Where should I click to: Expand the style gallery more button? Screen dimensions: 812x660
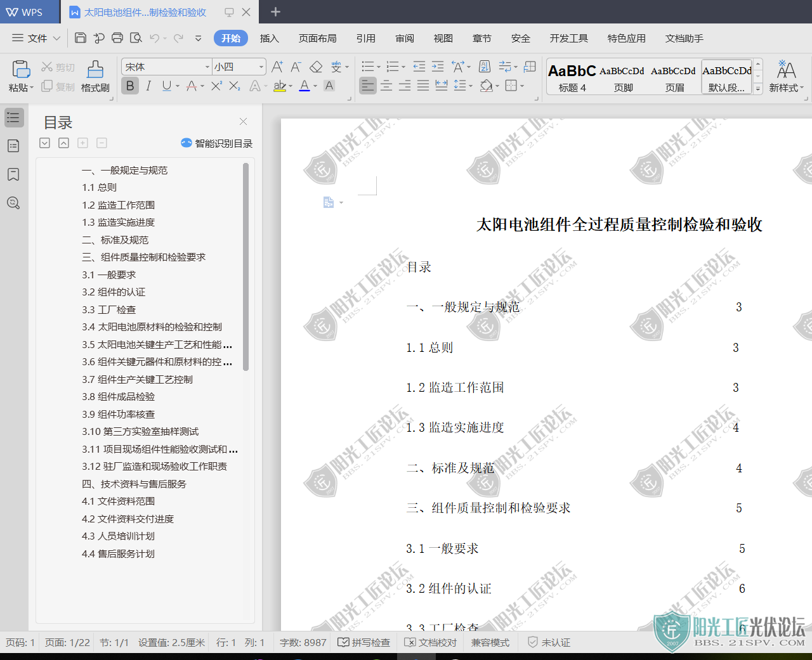757,89
